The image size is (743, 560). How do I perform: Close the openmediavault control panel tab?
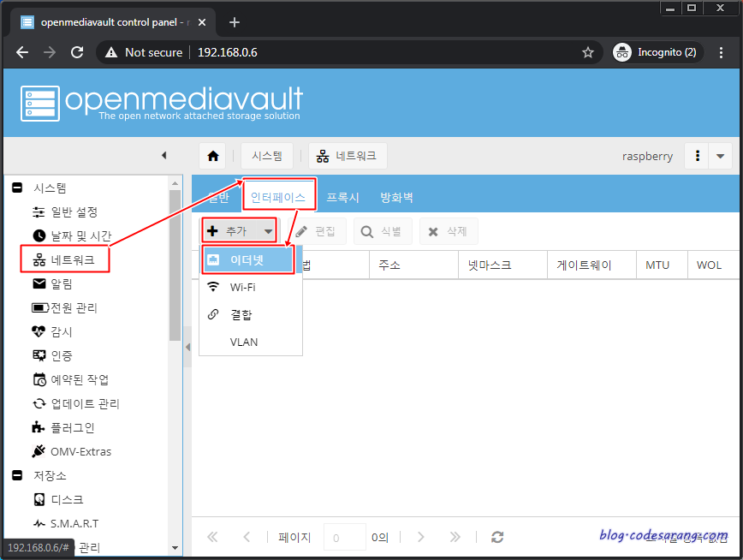[x=202, y=22]
